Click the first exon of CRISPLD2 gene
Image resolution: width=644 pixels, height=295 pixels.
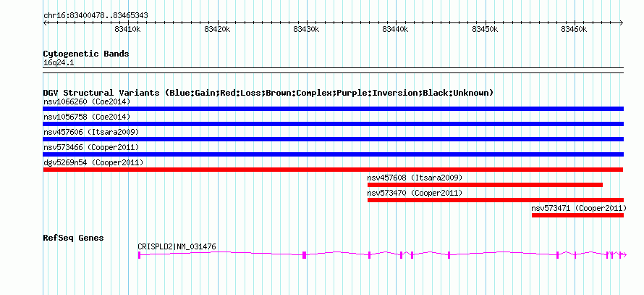(x=139, y=255)
